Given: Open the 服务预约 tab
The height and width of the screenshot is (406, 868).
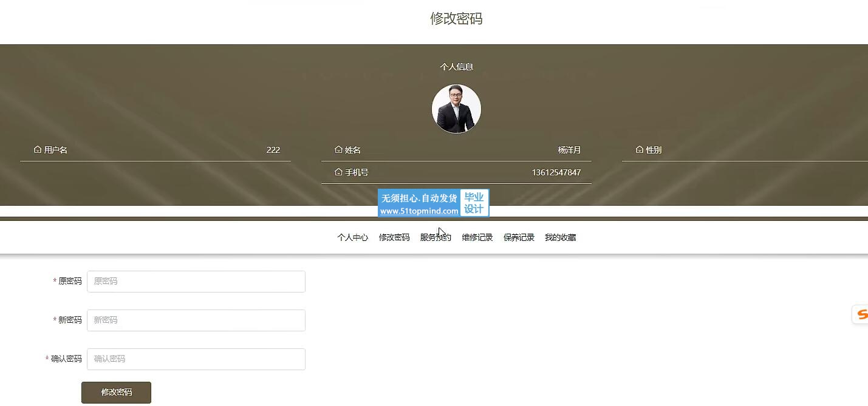Looking at the screenshot, I should (436, 238).
